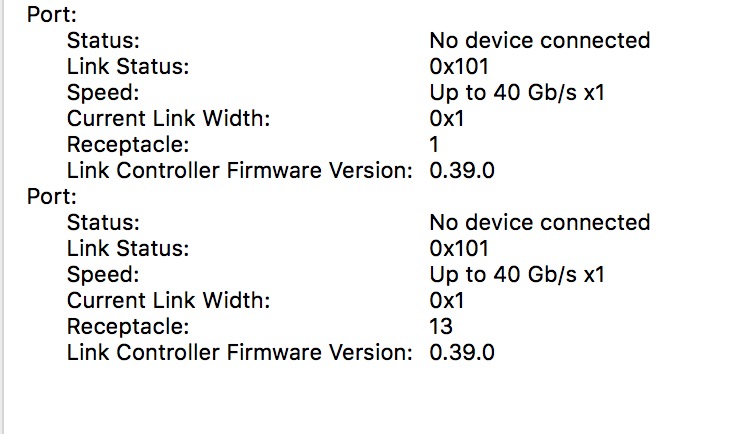Image resolution: width=732 pixels, height=434 pixels.
Task: Select upper port's No device connected text
Action: [540, 41]
